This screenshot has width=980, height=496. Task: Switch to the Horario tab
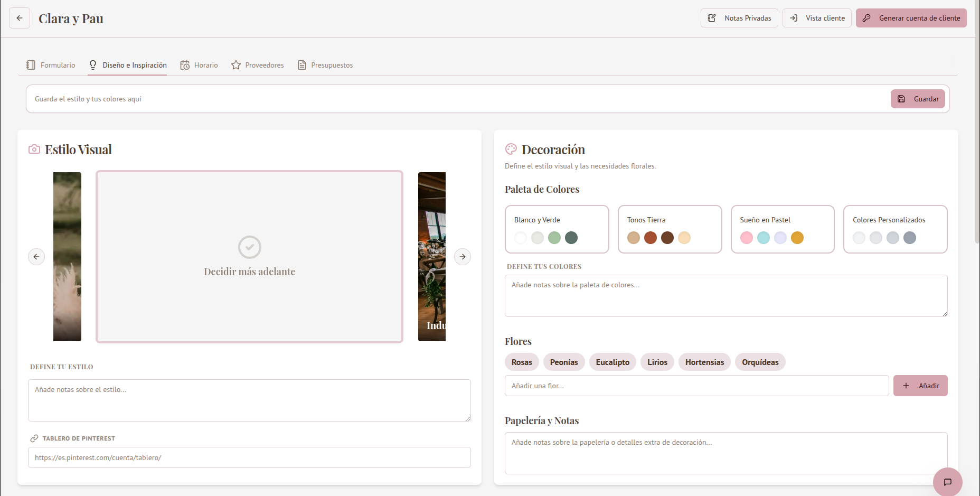[199, 65]
